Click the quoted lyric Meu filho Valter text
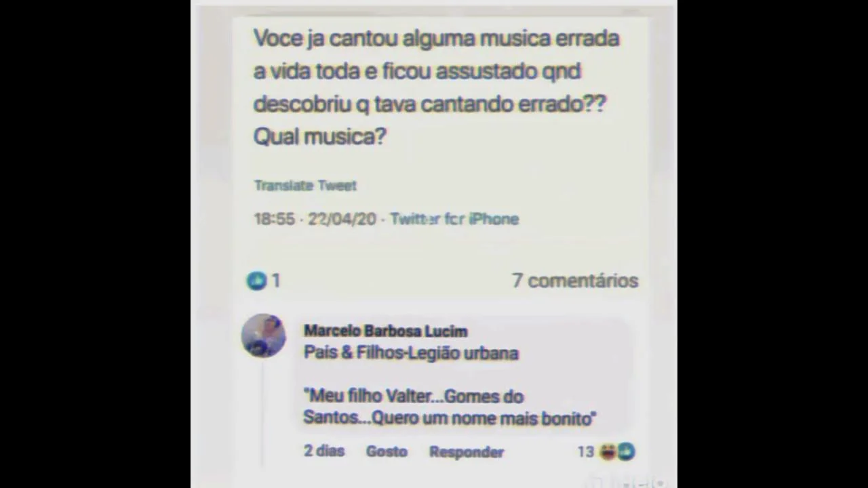This screenshot has height=488, width=868. click(x=450, y=407)
